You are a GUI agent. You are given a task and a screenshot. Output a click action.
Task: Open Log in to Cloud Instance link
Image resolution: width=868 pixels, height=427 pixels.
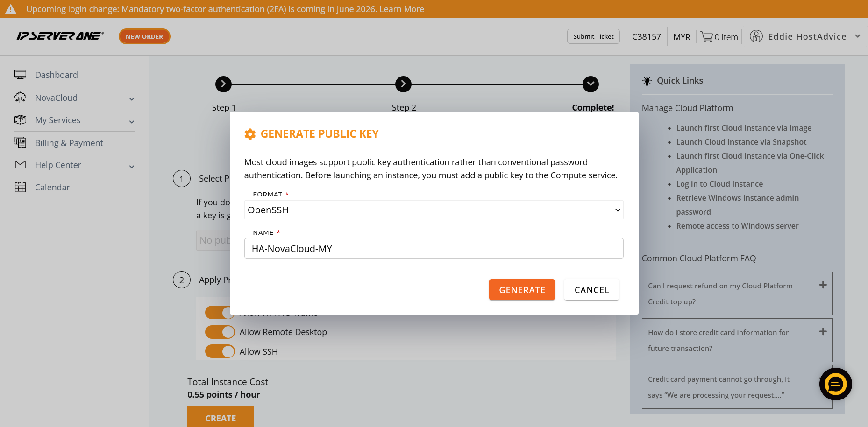tap(719, 184)
